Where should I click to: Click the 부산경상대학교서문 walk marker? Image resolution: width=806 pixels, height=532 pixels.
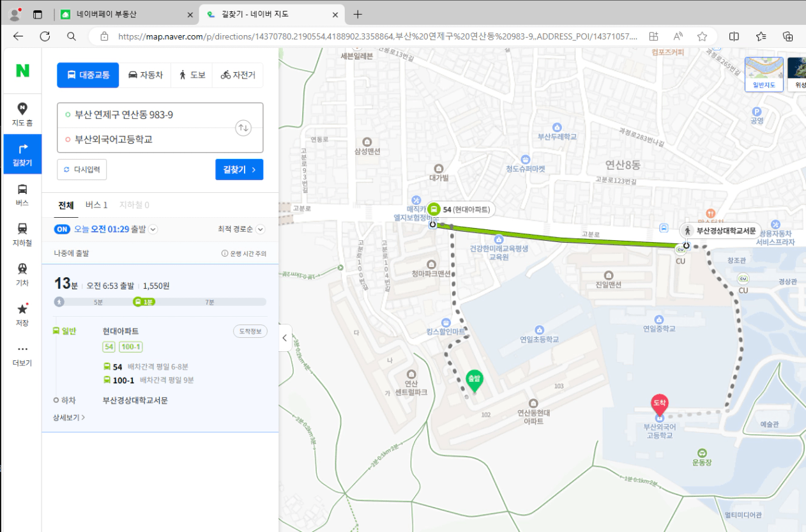720,231
